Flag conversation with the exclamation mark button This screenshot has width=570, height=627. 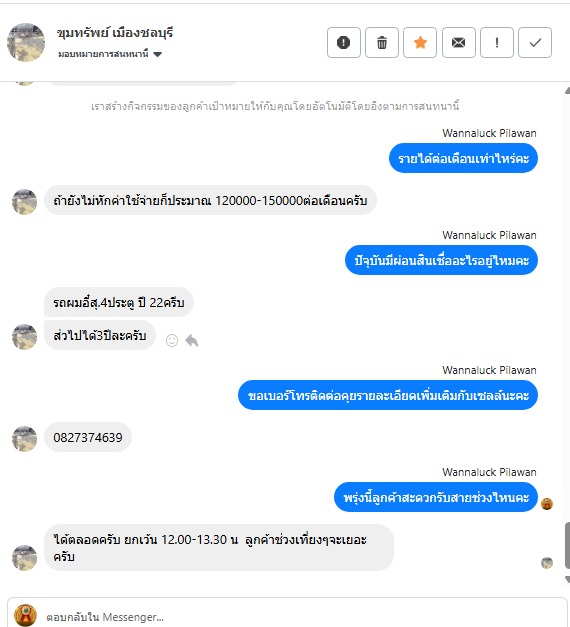point(497,42)
